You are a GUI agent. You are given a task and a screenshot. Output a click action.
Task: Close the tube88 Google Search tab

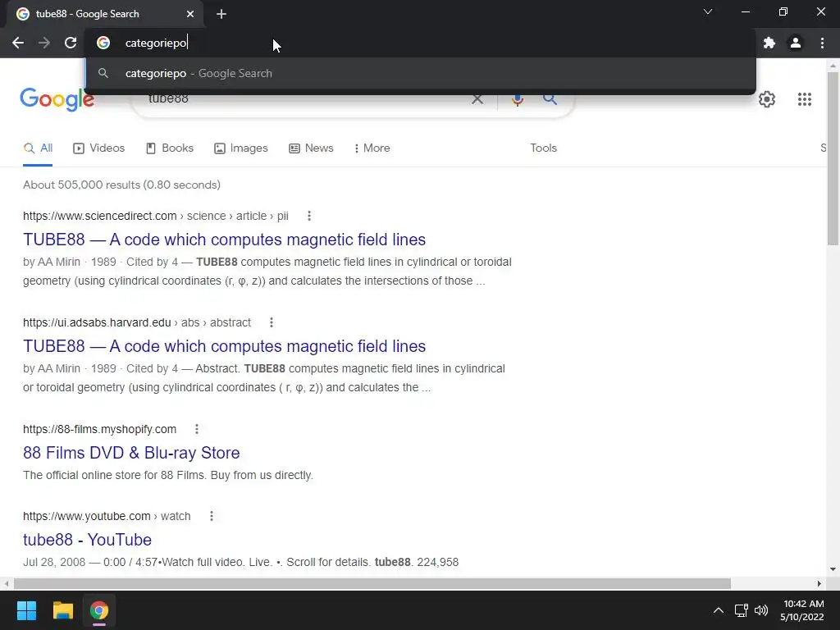[x=190, y=14]
